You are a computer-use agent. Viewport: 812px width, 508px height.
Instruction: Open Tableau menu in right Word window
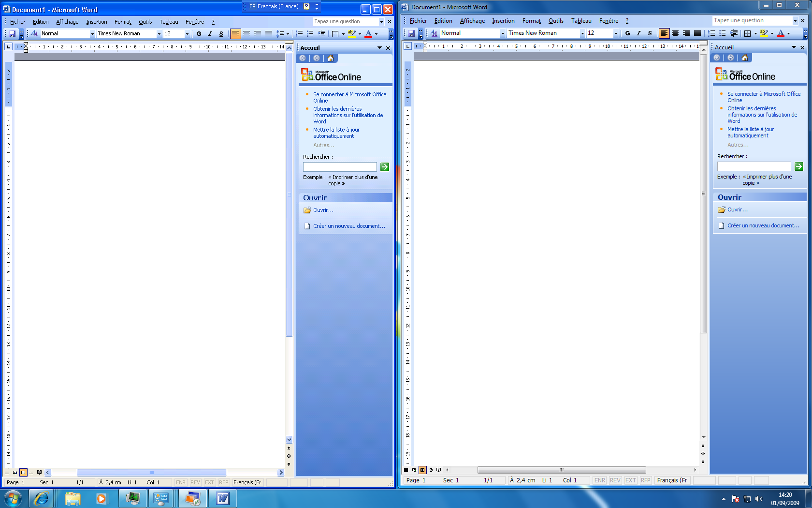click(581, 21)
